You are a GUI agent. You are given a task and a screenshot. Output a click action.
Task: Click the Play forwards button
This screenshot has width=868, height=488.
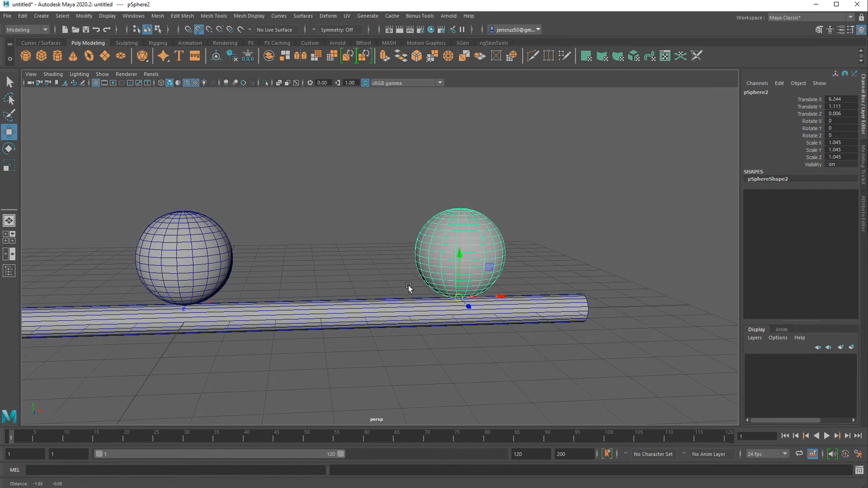click(827, 436)
